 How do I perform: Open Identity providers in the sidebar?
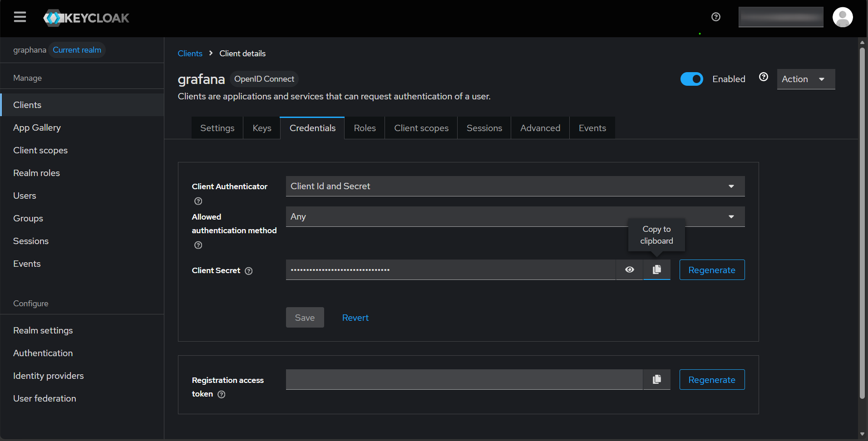[82, 376]
